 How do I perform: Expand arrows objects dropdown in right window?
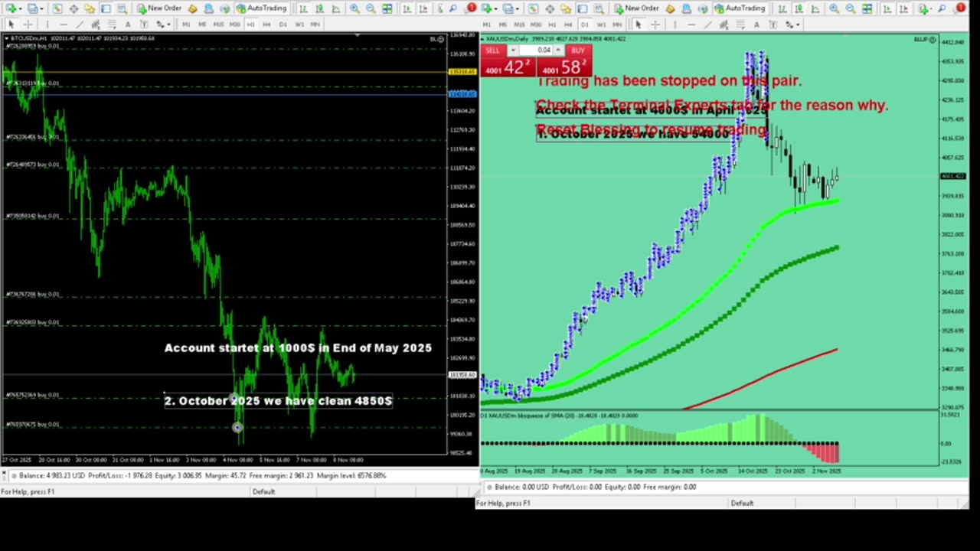798,24
